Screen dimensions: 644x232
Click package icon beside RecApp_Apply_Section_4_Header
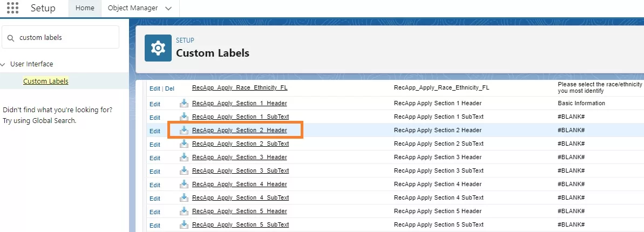pos(184,184)
